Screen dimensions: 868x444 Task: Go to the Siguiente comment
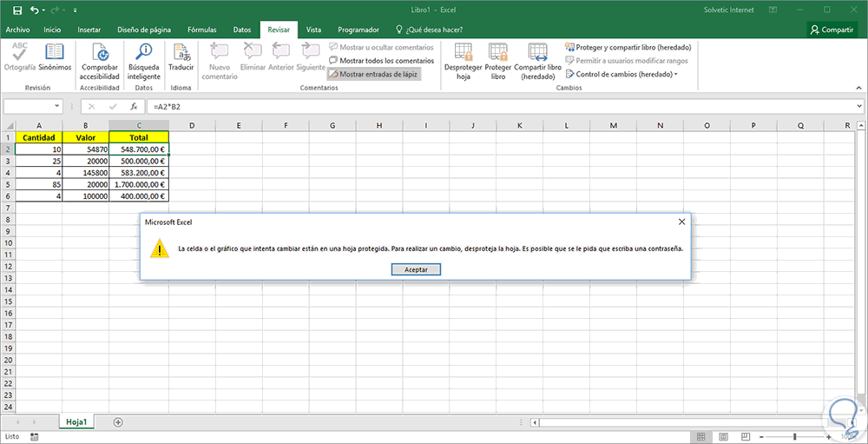click(311, 56)
